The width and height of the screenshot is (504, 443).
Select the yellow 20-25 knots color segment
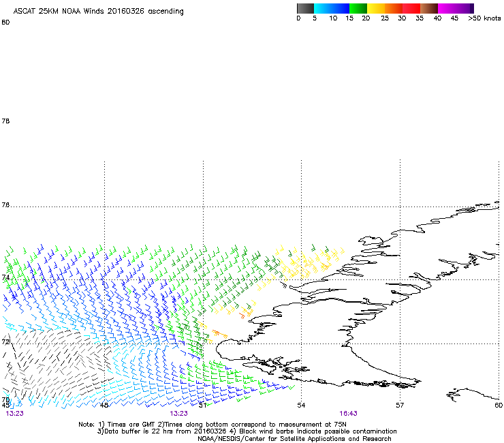pyautogui.click(x=376, y=8)
